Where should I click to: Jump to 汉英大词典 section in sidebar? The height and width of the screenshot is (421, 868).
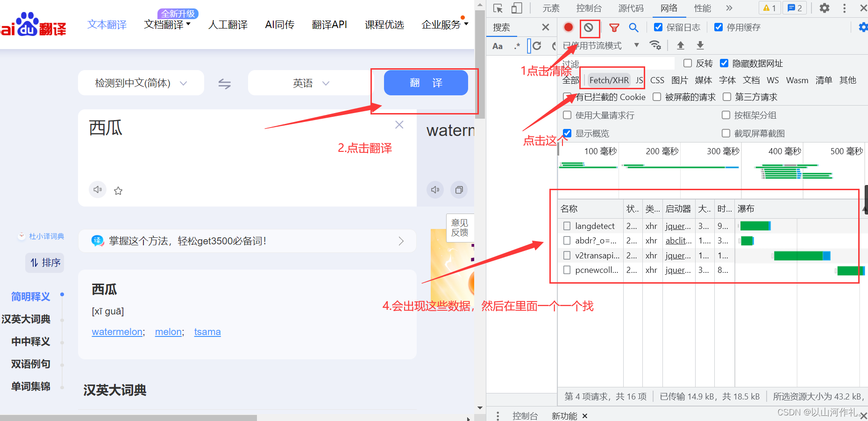[x=26, y=319]
